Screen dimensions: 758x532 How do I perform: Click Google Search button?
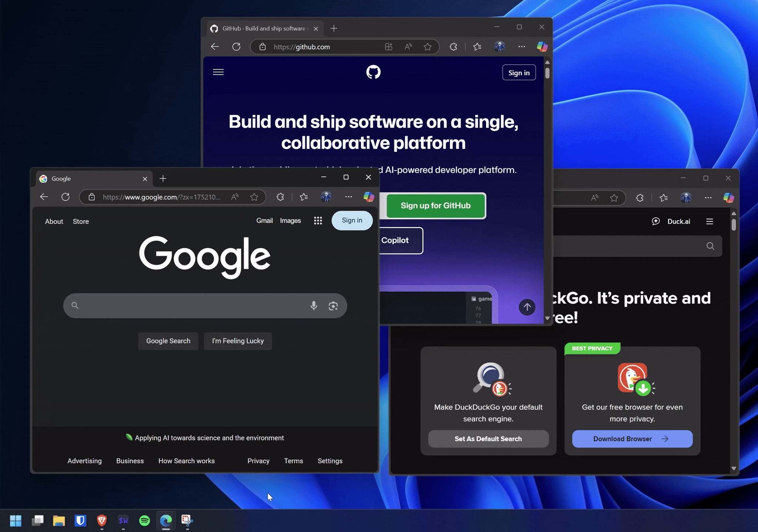168,341
